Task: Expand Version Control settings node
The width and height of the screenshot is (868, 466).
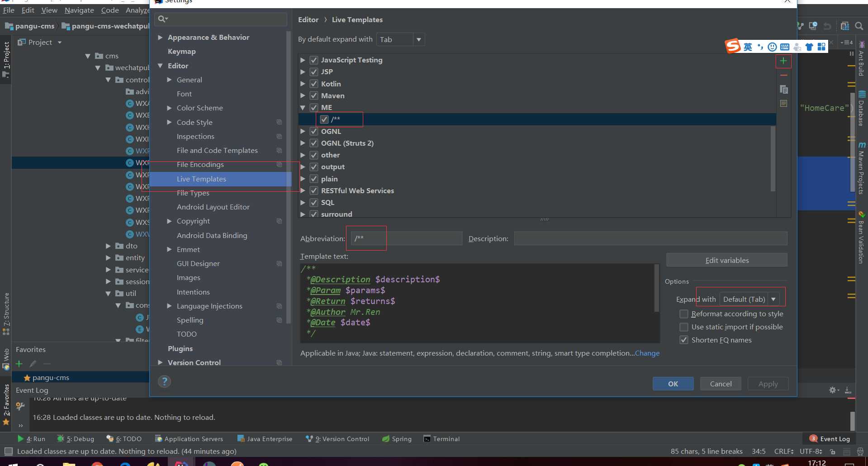Action: coord(160,362)
